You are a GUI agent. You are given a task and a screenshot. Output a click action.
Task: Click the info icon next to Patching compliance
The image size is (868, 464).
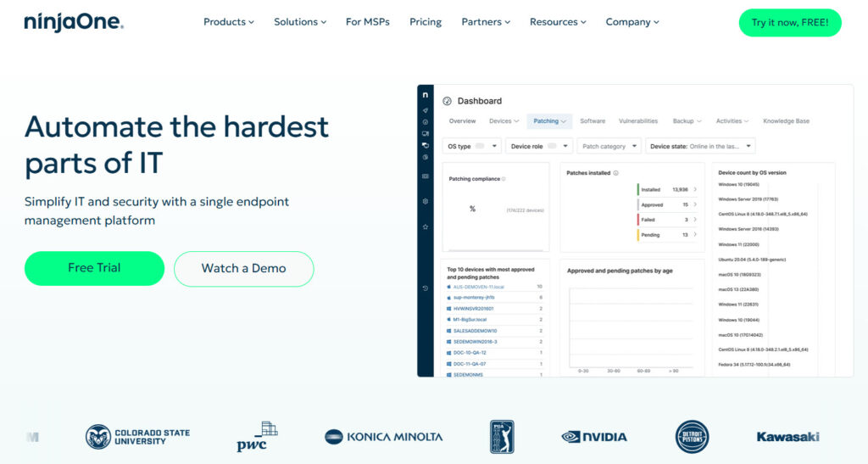point(504,179)
